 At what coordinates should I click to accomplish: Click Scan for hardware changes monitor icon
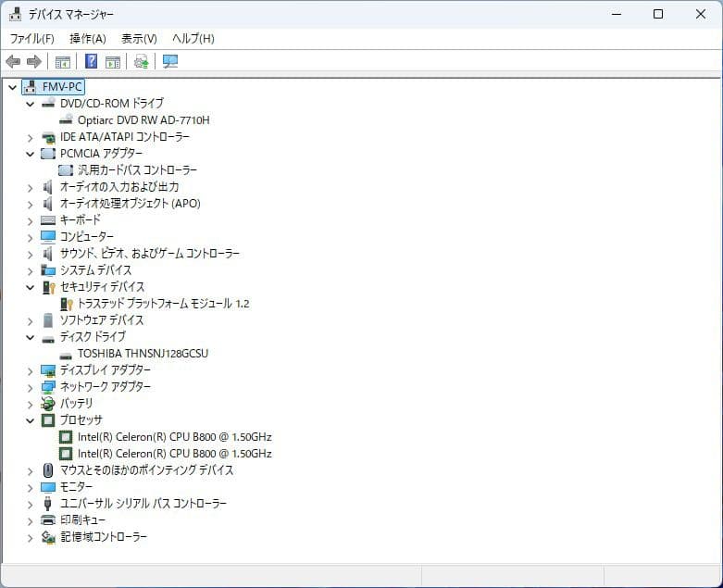point(170,61)
